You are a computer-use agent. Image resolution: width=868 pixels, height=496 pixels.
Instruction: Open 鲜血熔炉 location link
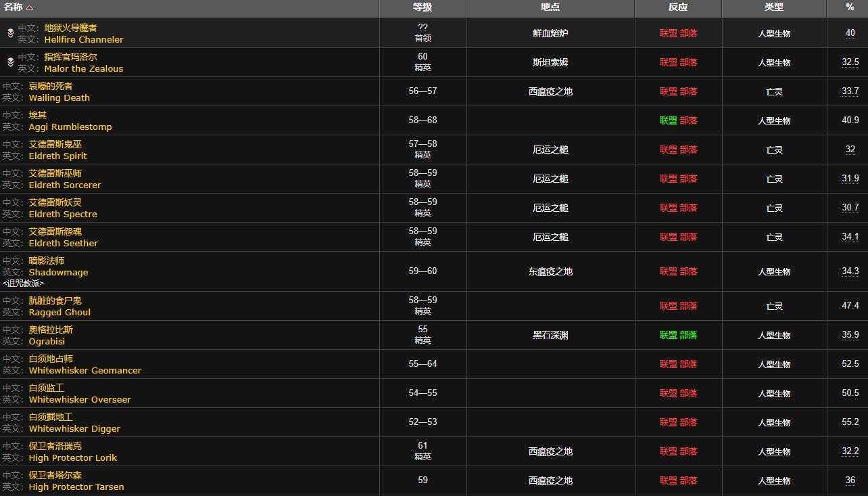[550, 33]
